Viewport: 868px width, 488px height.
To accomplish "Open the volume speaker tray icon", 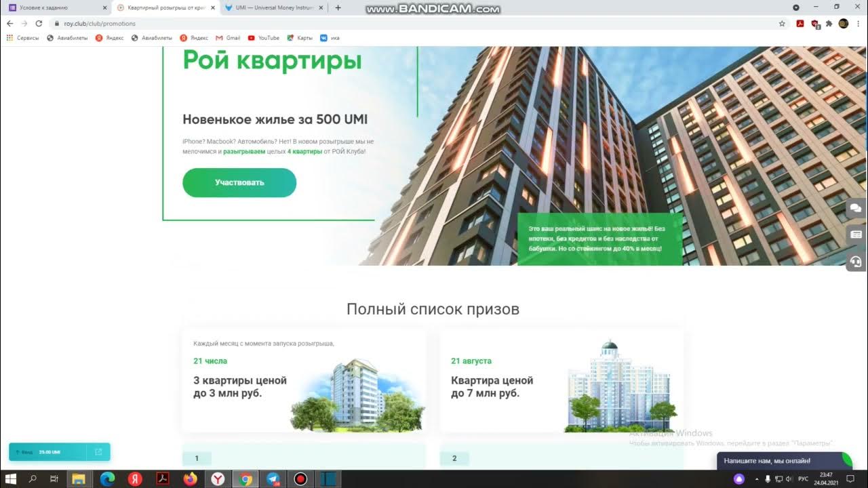I will 789,479.
